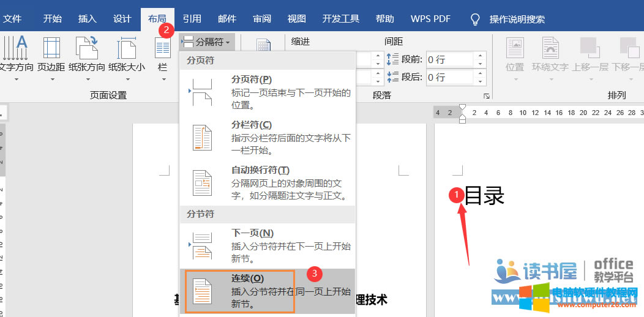Choose Column Break (分栏符) in the list
644x317 pixels.
tap(268, 137)
